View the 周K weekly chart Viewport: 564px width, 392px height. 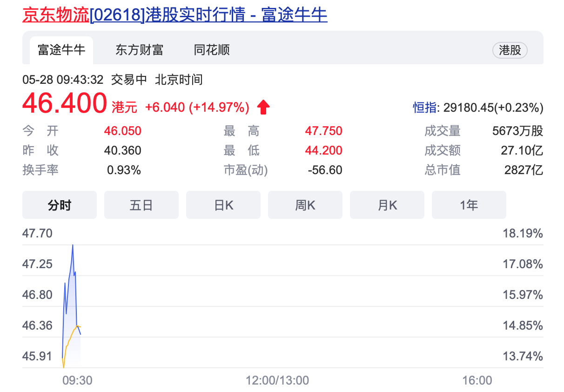[x=305, y=205]
